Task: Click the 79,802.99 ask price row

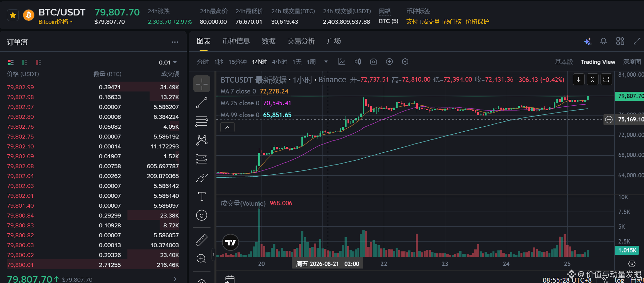Action: [93, 87]
